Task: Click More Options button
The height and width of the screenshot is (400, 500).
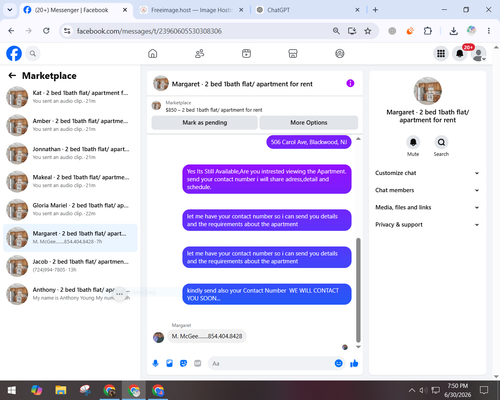Action: pyautogui.click(x=309, y=123)
